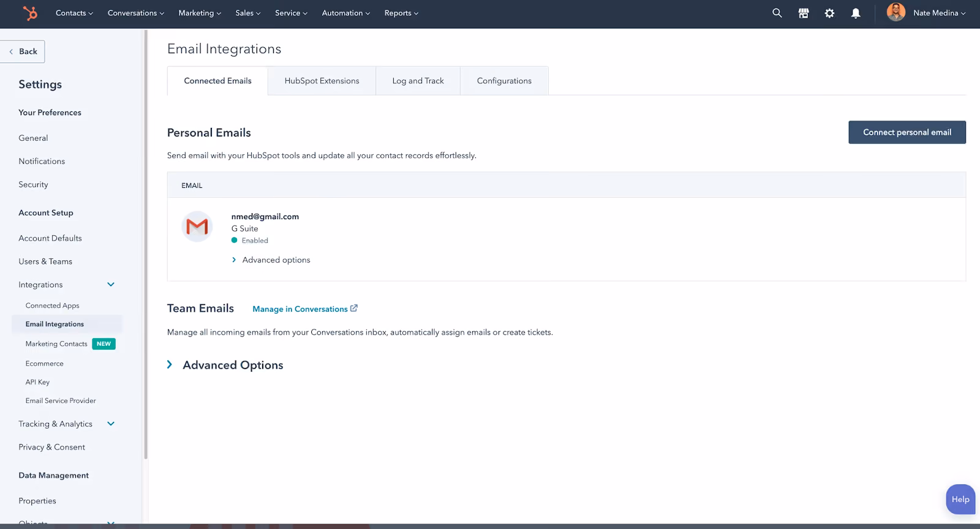The image size is (980, 529).
Task: Open the Nate Medina account dropdown
Action: click(939, 13)
